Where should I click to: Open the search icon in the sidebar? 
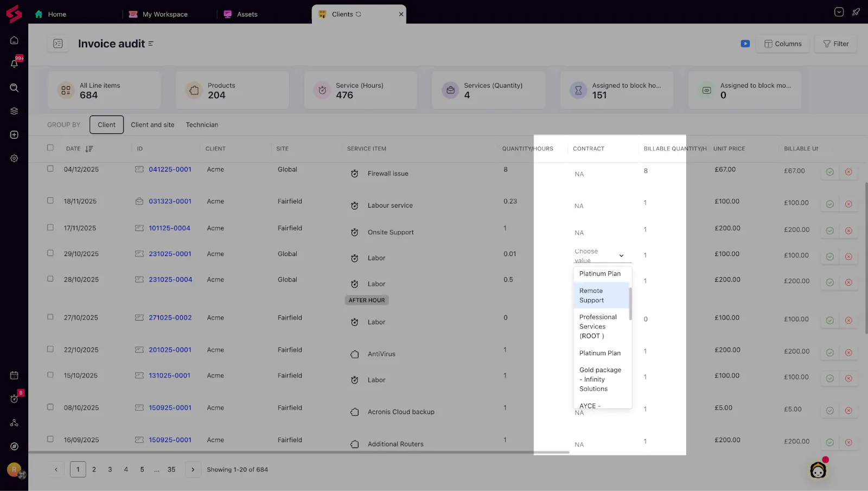coord(14,87)
